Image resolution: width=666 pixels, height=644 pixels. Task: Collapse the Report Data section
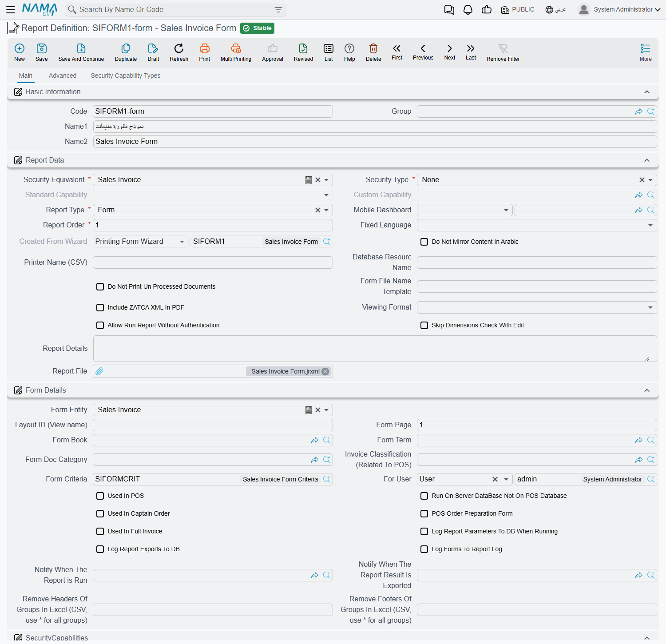pyautogui.click(x=647, y=160)
